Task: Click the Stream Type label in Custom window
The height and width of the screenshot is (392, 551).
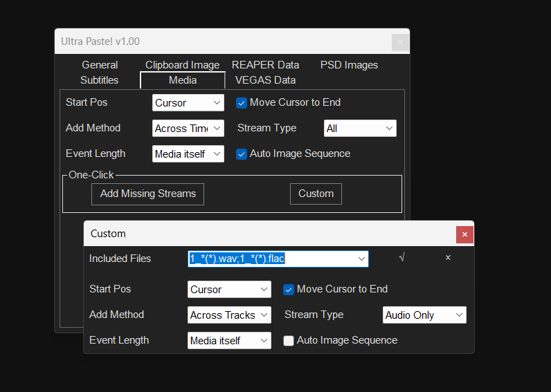Action: (314, 315)
